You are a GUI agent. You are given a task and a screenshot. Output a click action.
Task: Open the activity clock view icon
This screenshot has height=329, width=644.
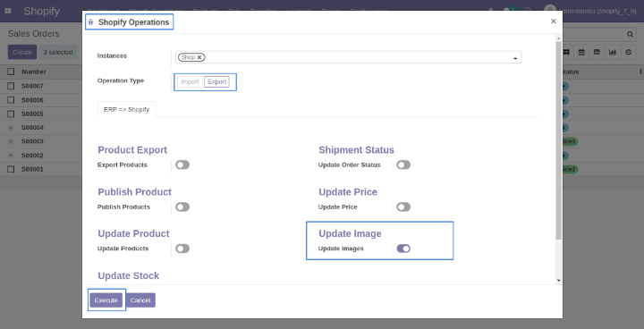tap(629, 52)
